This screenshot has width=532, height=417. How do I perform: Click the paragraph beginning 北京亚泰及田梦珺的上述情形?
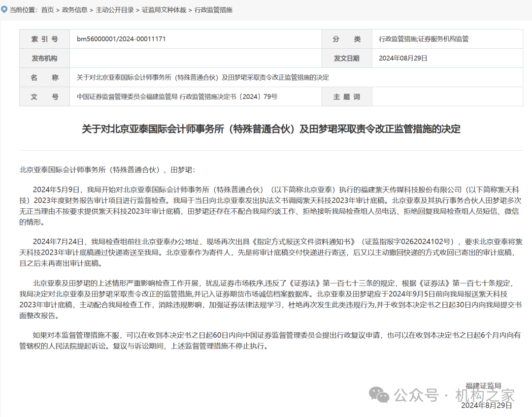(x=271, y=299)
